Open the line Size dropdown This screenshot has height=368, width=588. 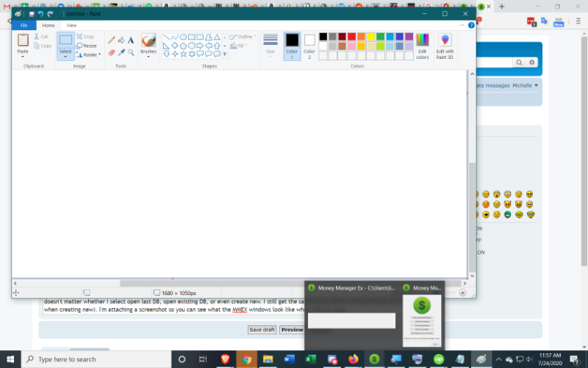(270, 46)
